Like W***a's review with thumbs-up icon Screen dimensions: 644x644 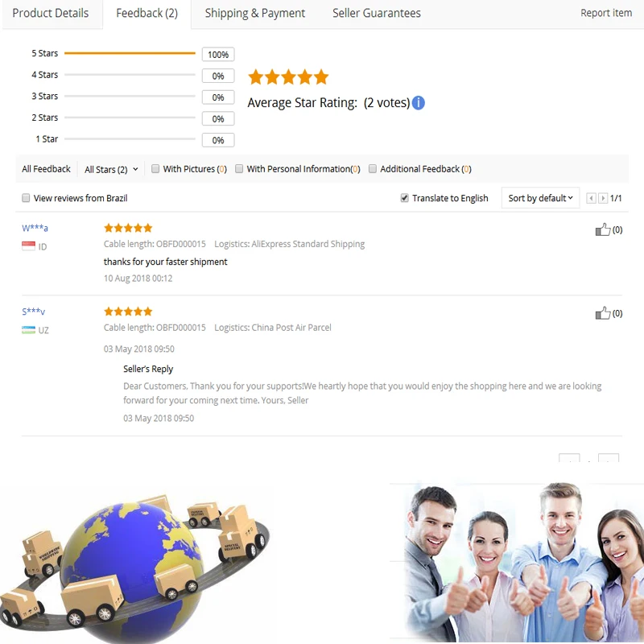pos(602,229)
